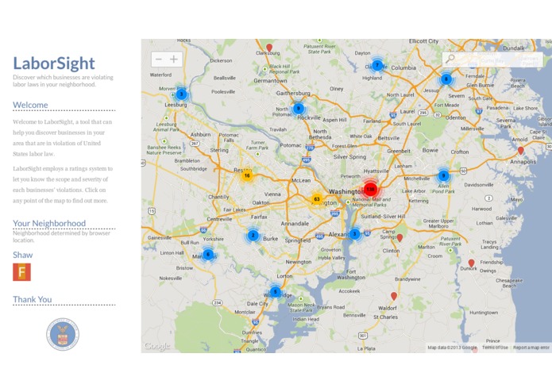Open the Thank You section heading
The height and width of the screenshot is (392, 552).
pyautogui.click(x=33, y=299)
